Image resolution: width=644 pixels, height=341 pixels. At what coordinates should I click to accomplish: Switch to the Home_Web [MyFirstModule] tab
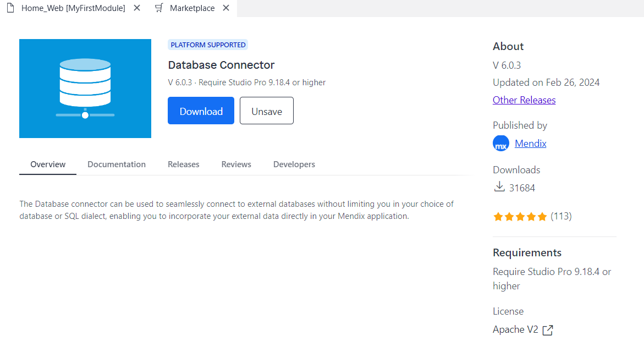click(x=73, y=8)
